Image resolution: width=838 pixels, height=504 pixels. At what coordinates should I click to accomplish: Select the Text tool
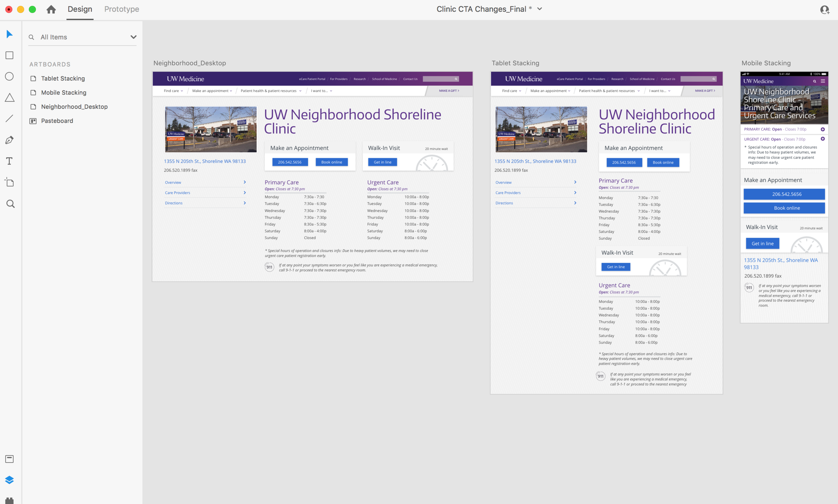coord(9,161)
